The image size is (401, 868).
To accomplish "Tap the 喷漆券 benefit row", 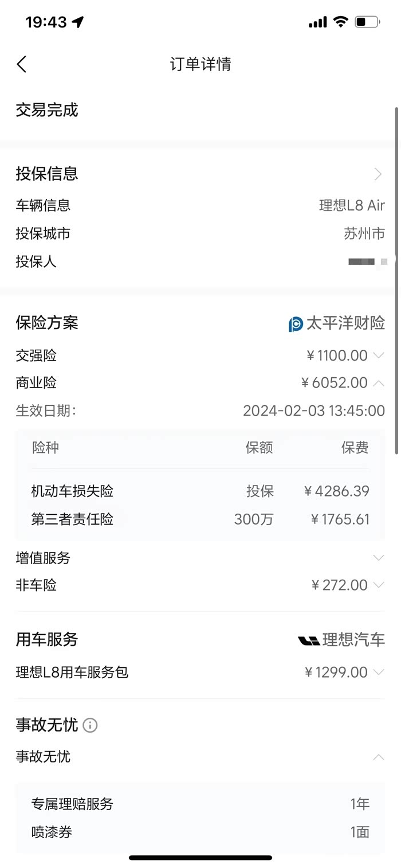I will (200, 832).
